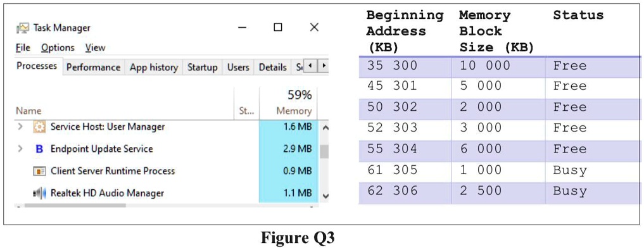Image resolution: width=644 pixels, height=250 pixels.
Task: Switch to the Startup tab
Action: tap(203, 67)
